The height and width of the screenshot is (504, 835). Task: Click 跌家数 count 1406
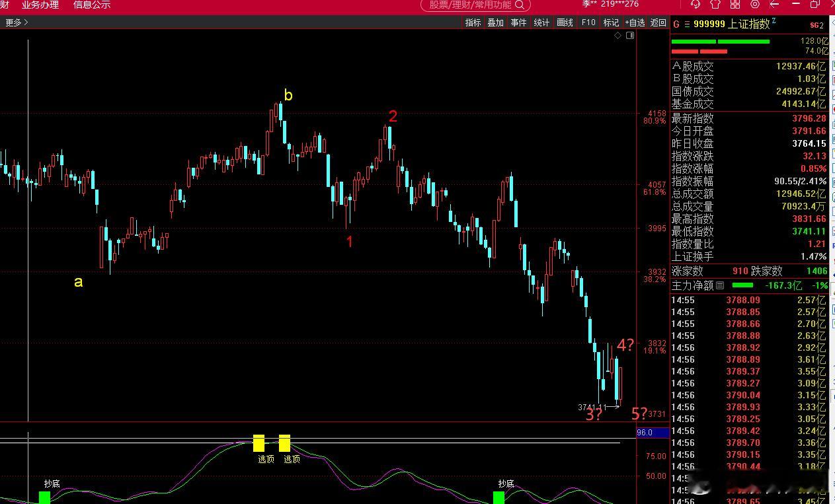[x=816, y=271]
